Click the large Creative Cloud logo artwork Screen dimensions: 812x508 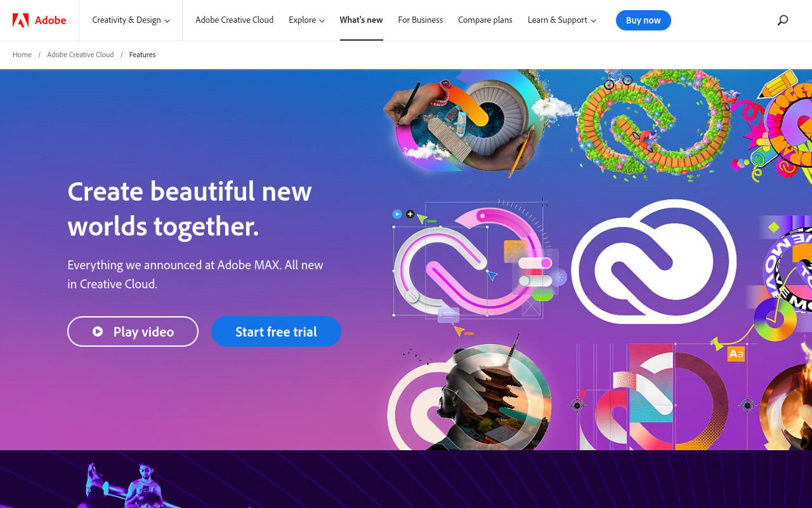(x=654, y=262)
